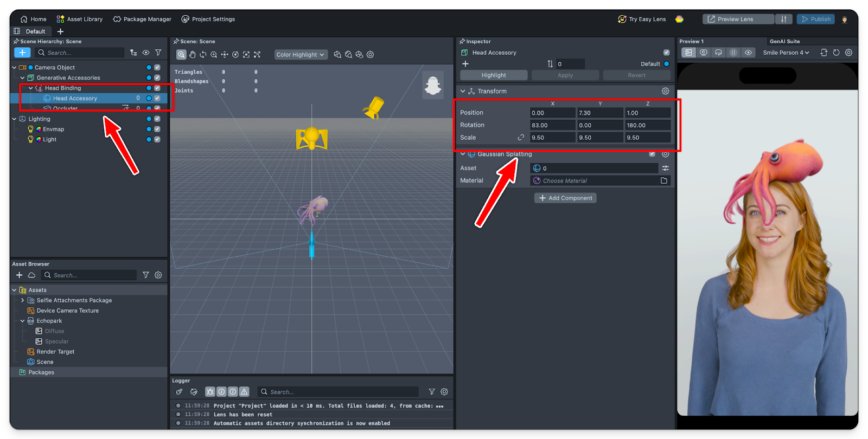Click the blue add object button in Scene Hierarchy
Screen dimensions: 868x439
coord(22,53)
